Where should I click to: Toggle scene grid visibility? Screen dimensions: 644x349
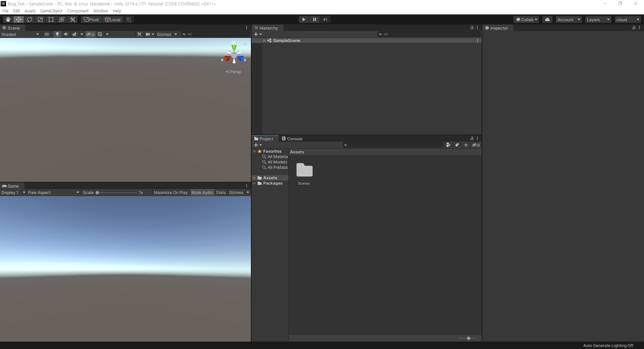(x=100, y=34)
